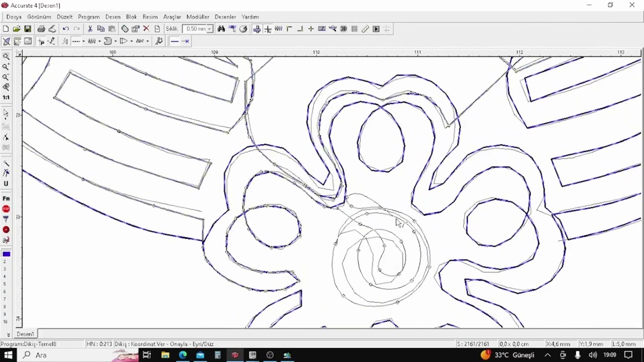Click the volume speaker tray icon
Image resolution: width=644 pixels, height=362 pixels.
click(593, 355)
